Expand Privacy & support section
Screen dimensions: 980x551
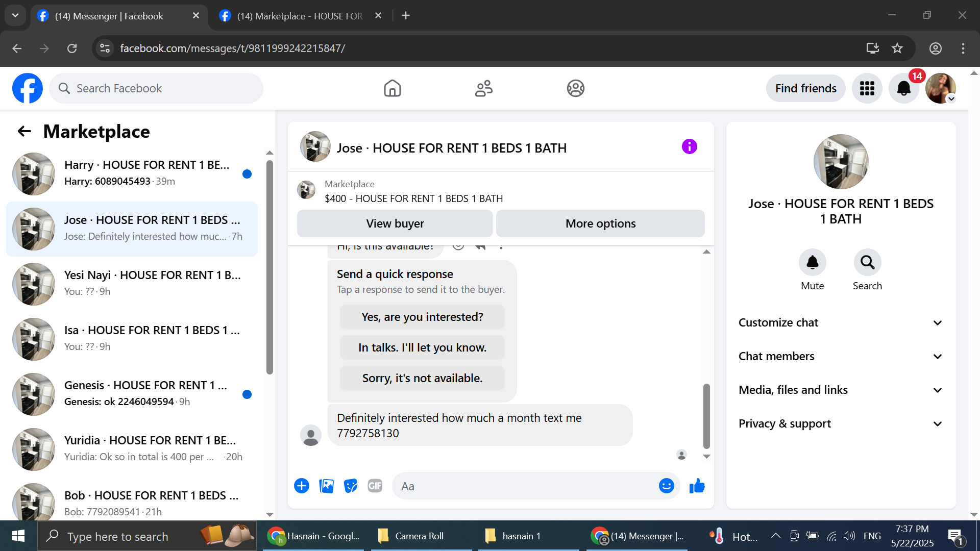(841, 423)
